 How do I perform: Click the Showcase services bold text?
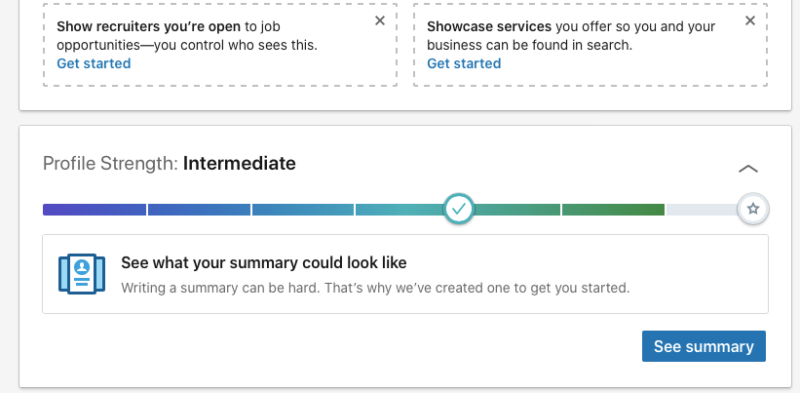[x=489, y=26]
